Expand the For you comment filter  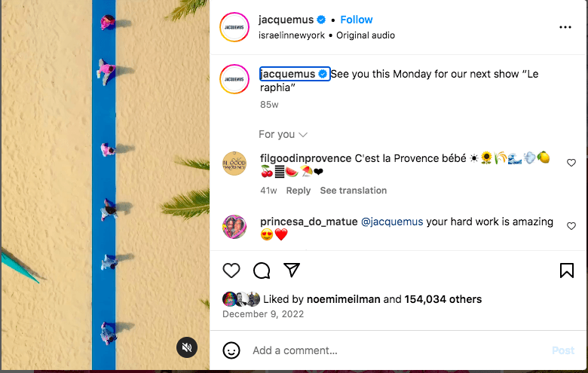283,134
